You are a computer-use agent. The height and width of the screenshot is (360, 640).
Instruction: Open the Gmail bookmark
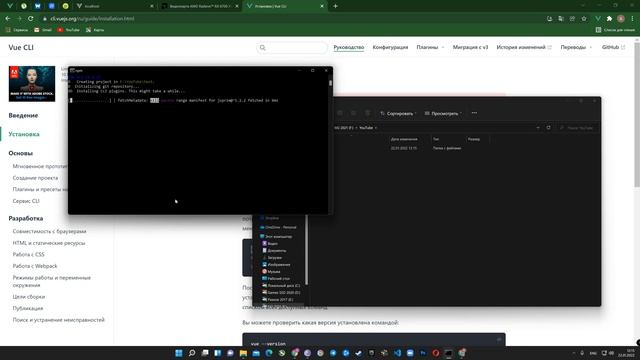pyautogui.click(x=43, y=30)
